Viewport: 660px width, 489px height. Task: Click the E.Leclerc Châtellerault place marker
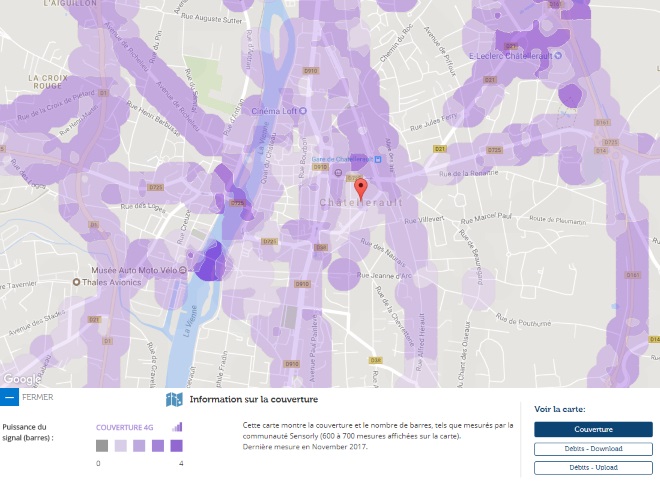558,56
